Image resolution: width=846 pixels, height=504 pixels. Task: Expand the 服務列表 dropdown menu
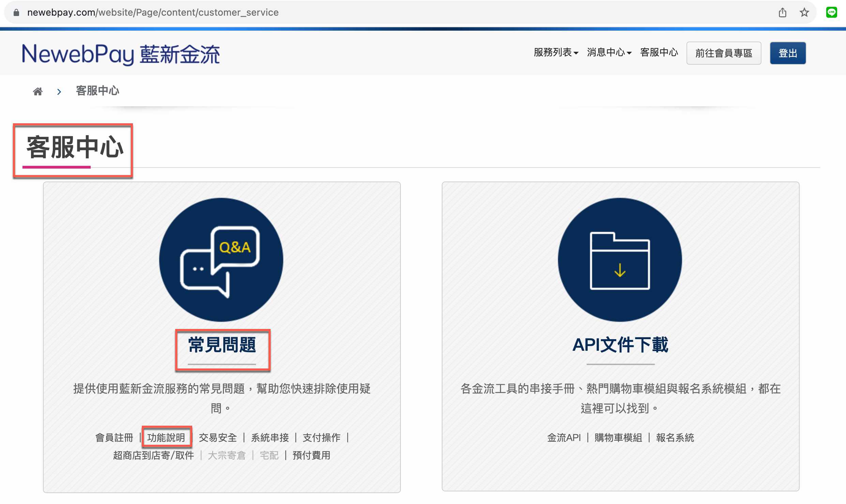click(556, 53)
